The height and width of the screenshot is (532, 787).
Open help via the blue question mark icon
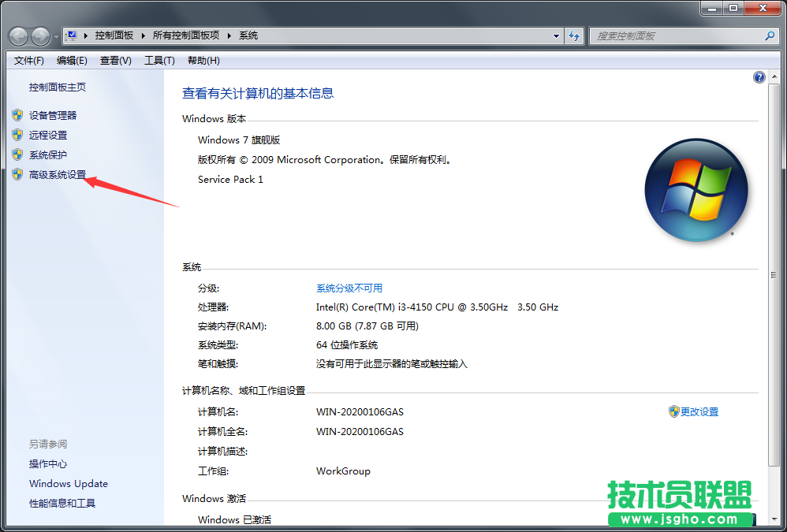click(x=759, y=76)
